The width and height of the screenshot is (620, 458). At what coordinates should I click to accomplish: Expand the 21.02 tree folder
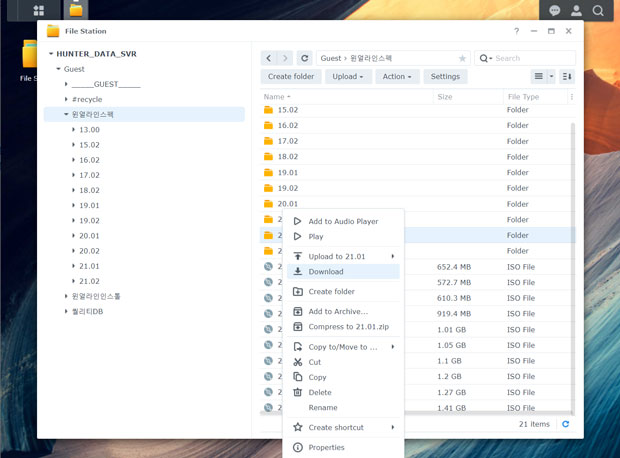pyautogui.click(x=74, y=281)
